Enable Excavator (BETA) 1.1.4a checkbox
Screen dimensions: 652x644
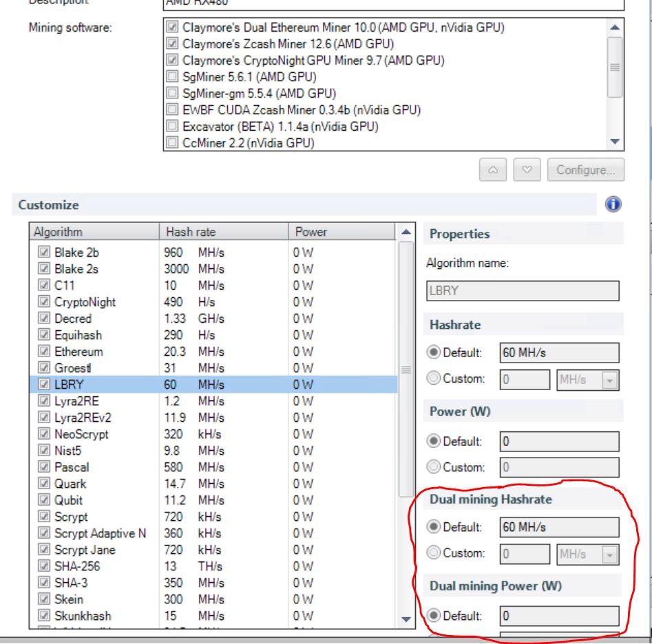[x=171, y=126]
